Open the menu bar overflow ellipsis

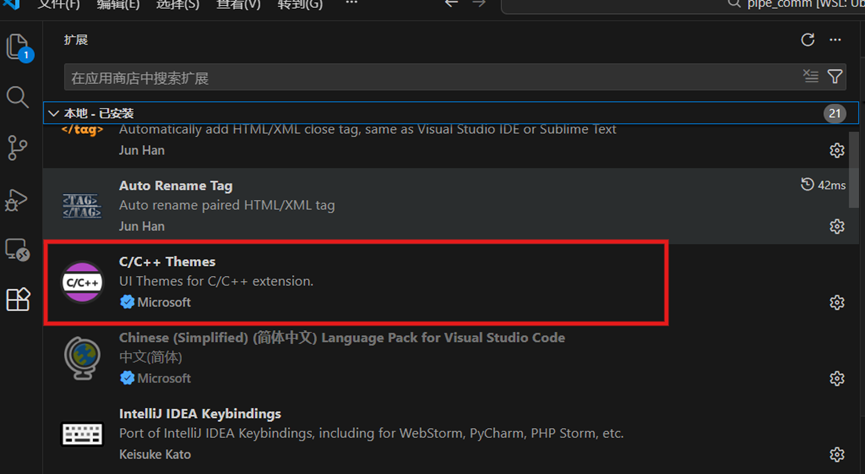point(351,3)
